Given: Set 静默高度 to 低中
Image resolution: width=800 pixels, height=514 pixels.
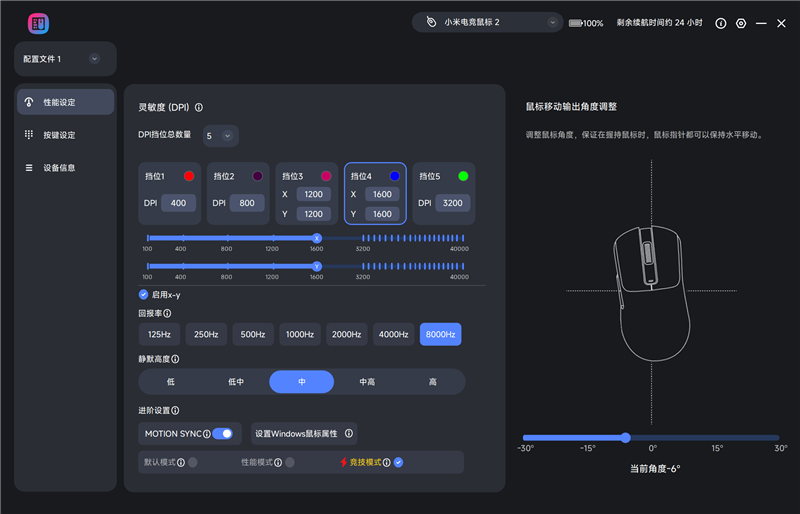Looking at the screenshot, I should pyautogui.click(x=236, y=382).
